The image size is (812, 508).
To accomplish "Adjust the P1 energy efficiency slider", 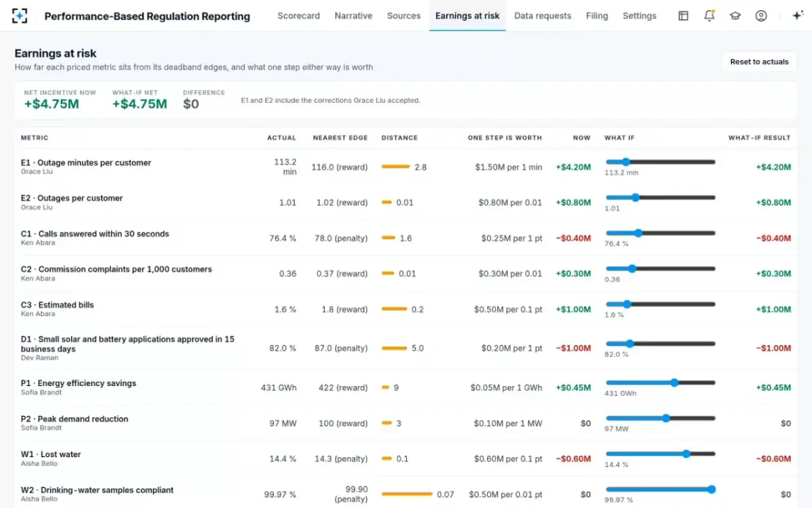I will pyautogui.click(x=660, y=383).
